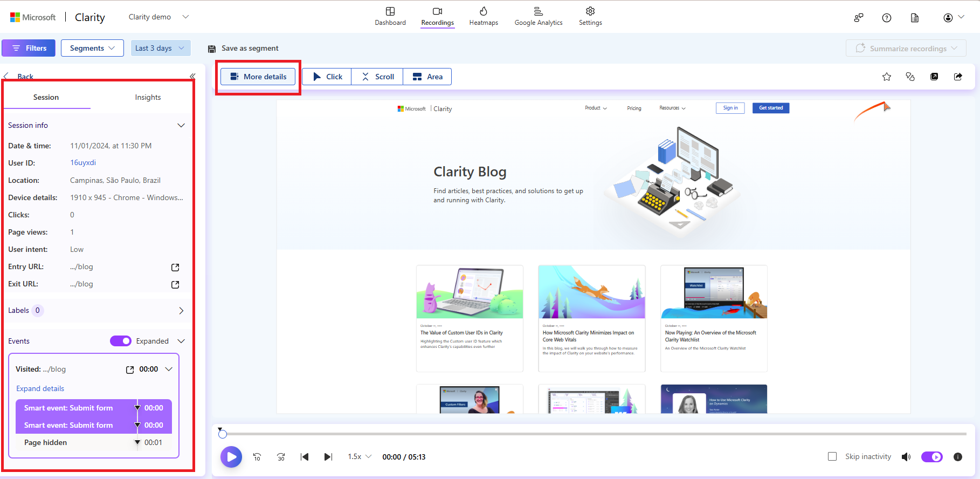Open the playback info icon
Screen dimensions: 980x479
pyautogui.click(x=958, y=457)
